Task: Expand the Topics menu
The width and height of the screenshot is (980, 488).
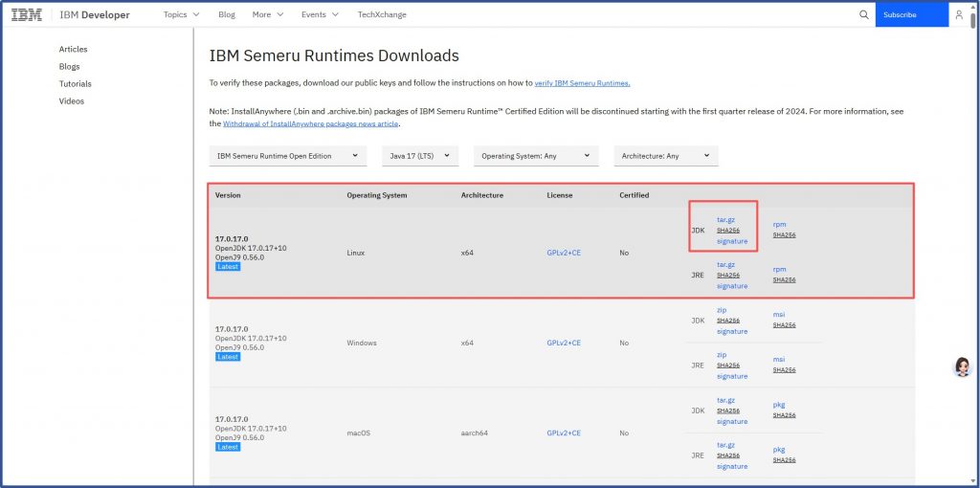Action: point(181,15)
